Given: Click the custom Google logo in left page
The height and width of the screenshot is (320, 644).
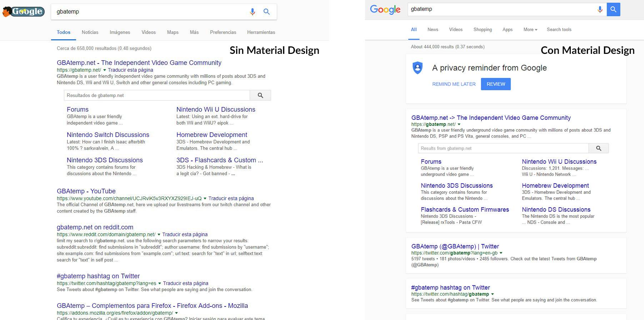Looking at the screenshot, I should point(23,12).
